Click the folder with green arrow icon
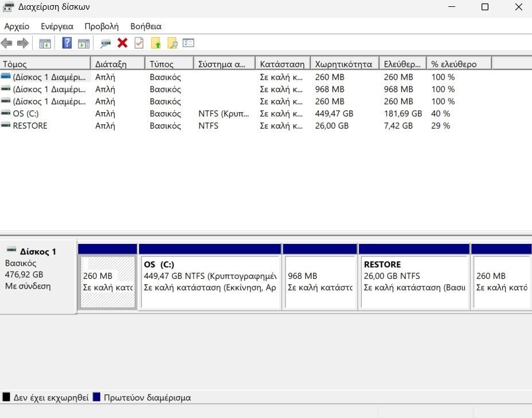 pos(156,43)
